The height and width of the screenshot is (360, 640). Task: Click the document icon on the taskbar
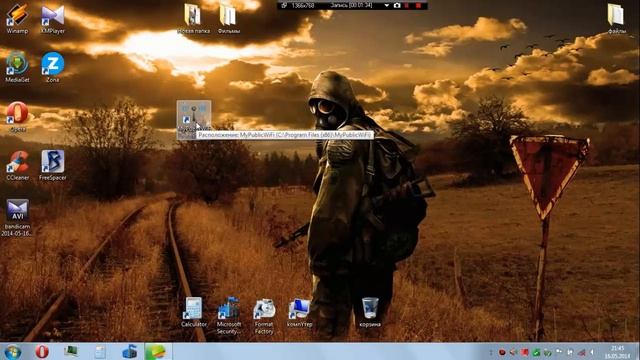(x=100, y=351)
